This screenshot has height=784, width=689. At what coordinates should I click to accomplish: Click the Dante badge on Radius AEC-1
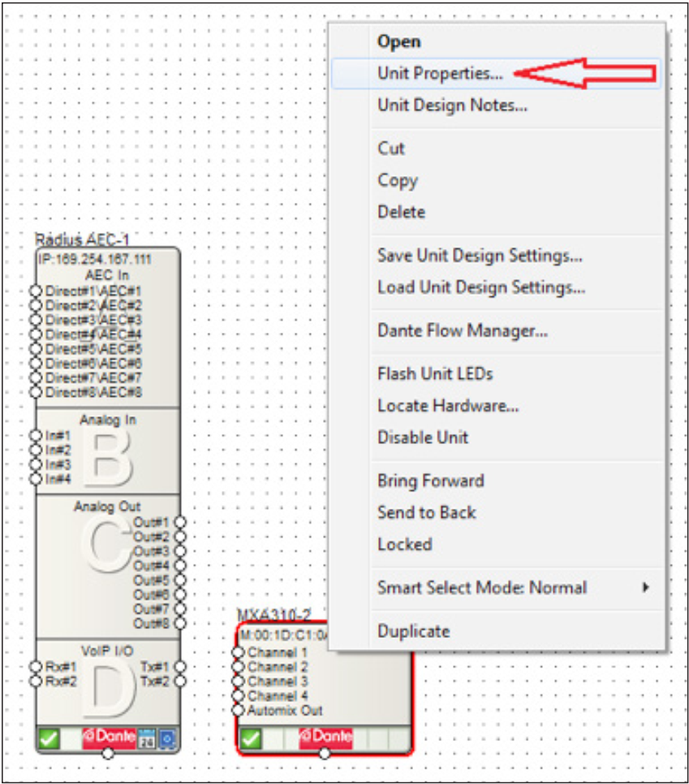pos(109,739)
